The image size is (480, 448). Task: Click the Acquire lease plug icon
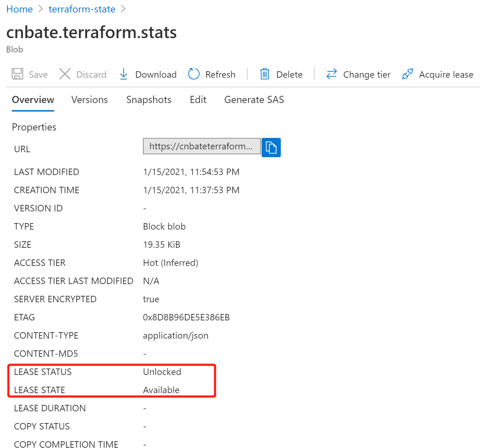click(x=408, y=74)
